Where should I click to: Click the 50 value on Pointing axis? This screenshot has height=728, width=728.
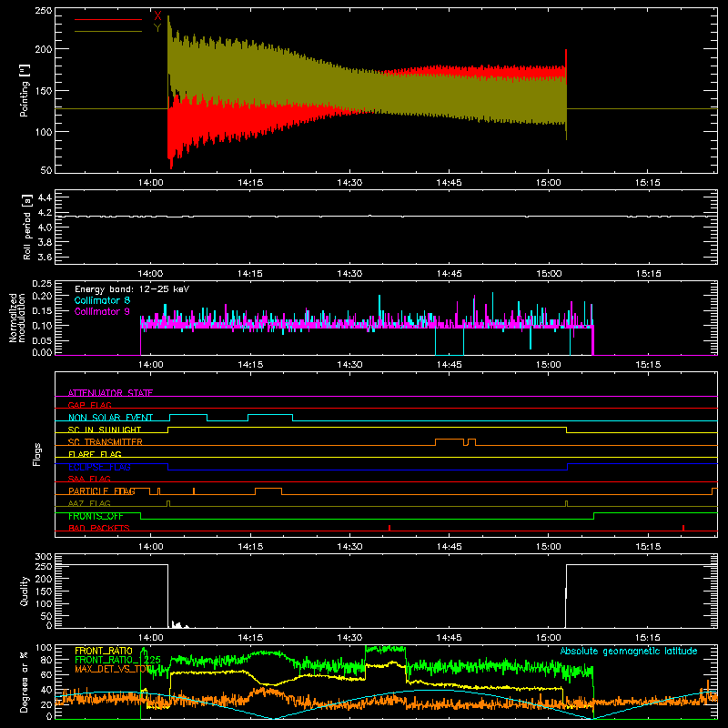click(x=46, y=170)
